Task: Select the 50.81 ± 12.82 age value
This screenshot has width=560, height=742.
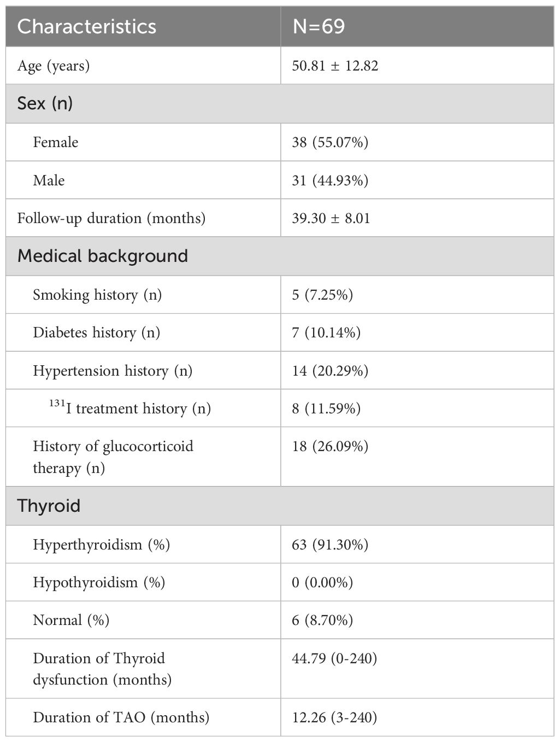Action: [x=335, y=66]
